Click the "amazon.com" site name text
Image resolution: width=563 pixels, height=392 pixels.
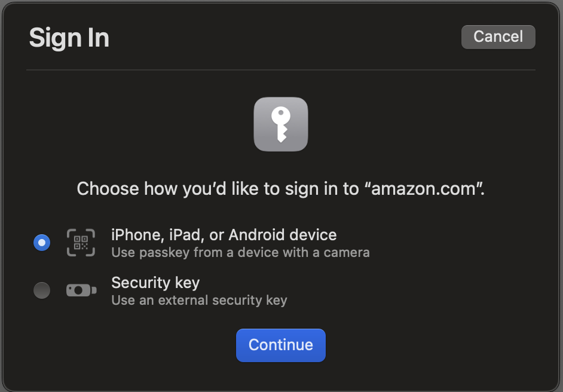[424, 189]
